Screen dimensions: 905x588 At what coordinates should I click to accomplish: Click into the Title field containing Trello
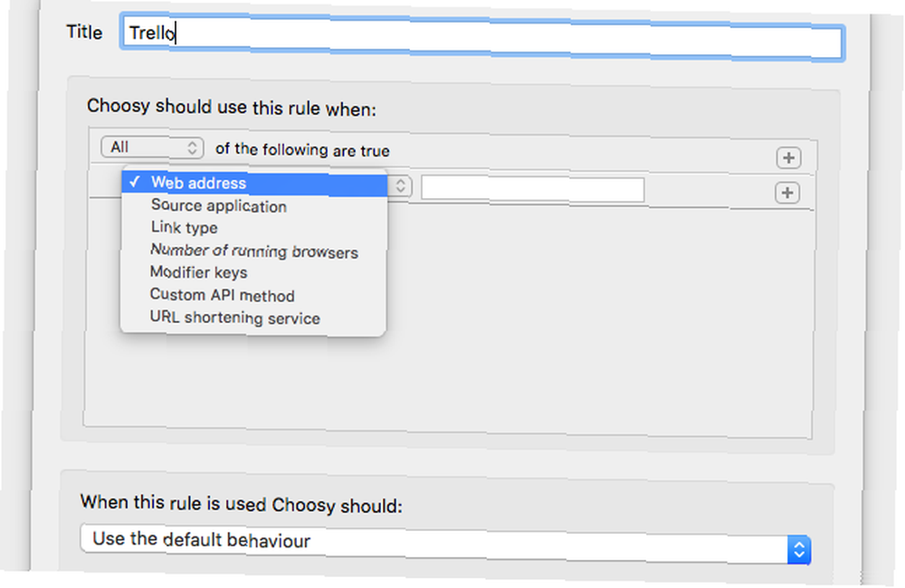pyautogui.click(x=482, y=37)
